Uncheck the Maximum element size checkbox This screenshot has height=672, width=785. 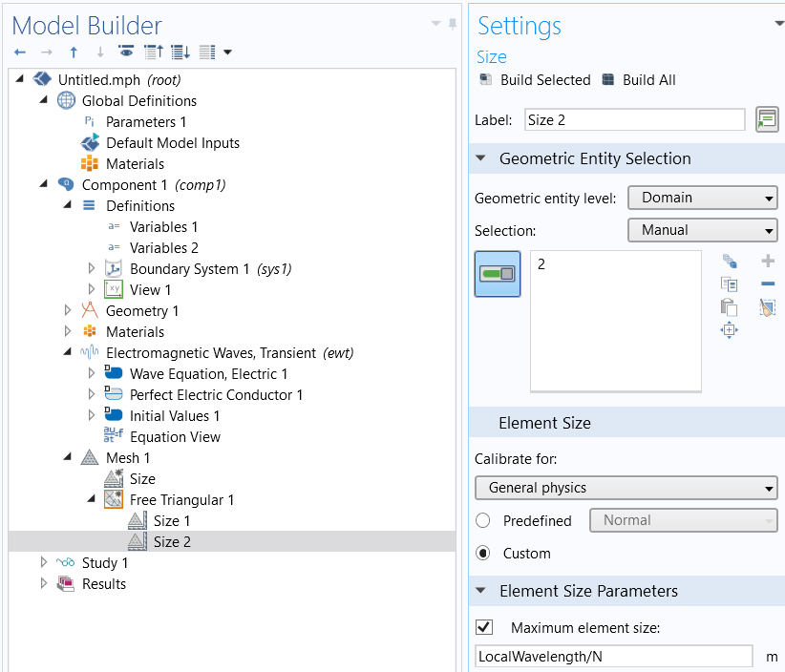484,627
